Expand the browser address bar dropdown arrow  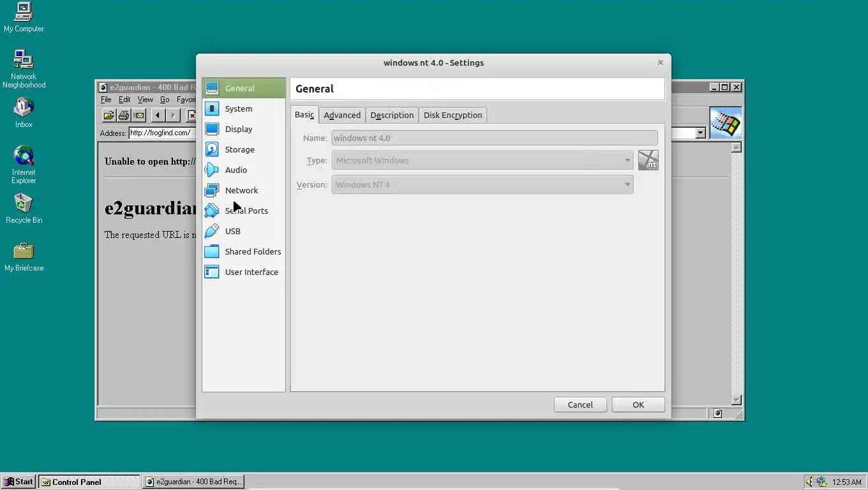tap(700, 133)
